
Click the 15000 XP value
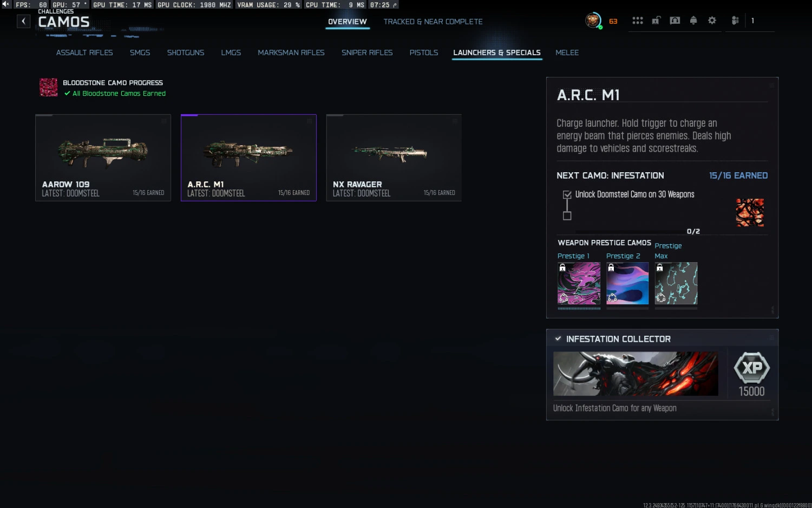click(x=752, y=392)
